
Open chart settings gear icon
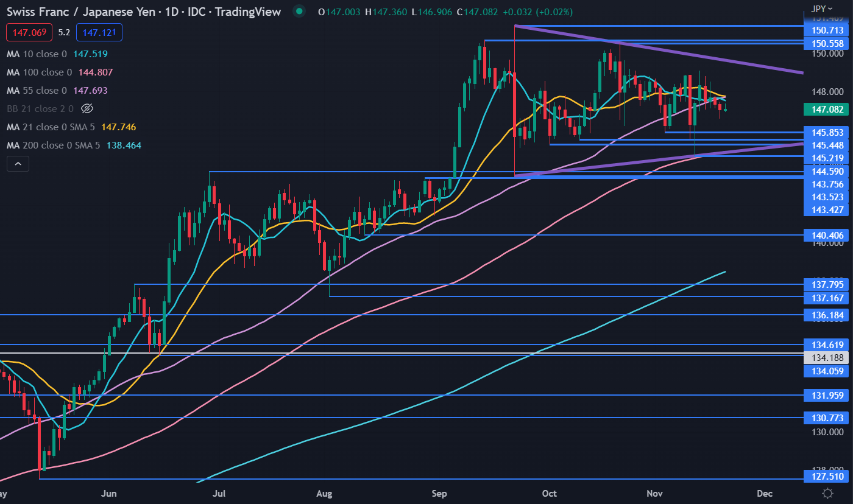click(x=827, y=493)
